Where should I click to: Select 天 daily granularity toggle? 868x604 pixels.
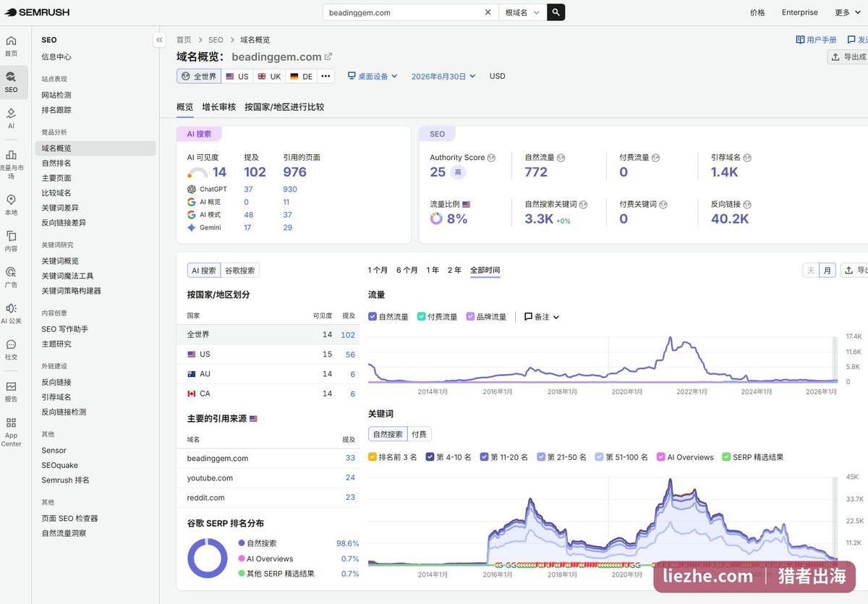point(811,271)
